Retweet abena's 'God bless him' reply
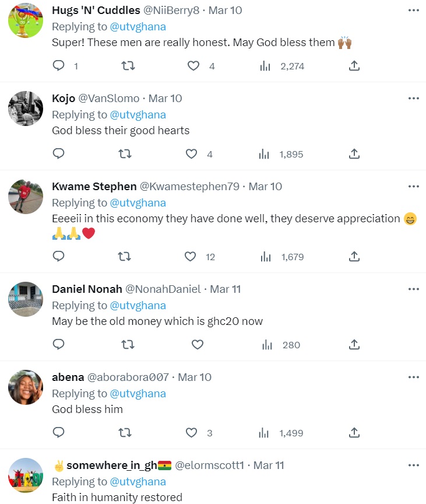The width and height of the screenshot is (426, 504). pos(125,433)
